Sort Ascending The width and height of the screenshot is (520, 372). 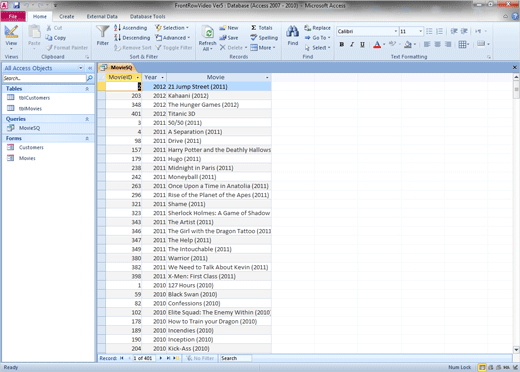130,28
